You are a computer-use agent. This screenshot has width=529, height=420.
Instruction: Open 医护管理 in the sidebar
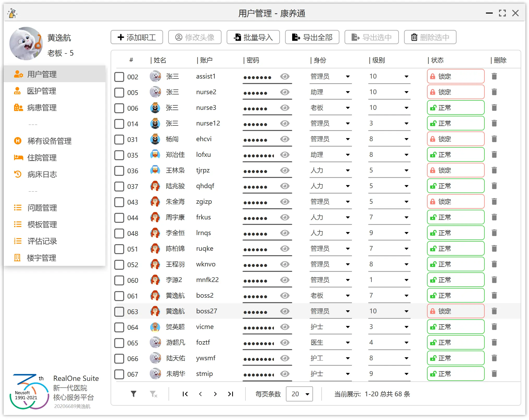point(42,91)
